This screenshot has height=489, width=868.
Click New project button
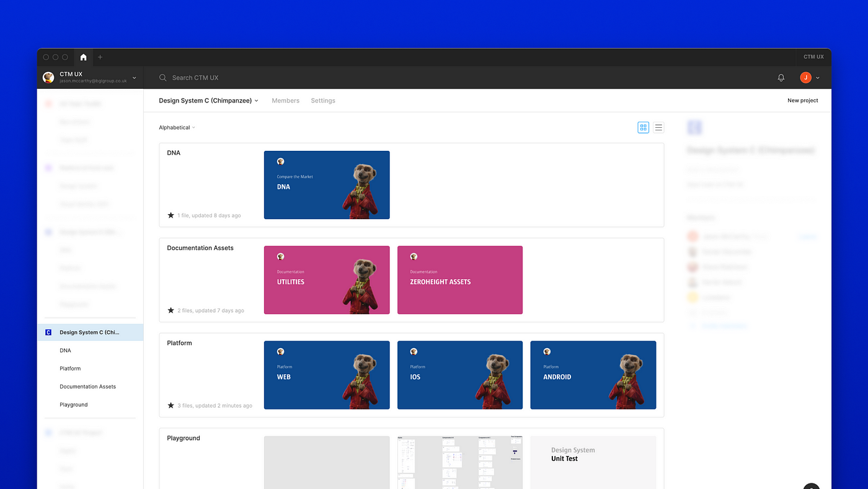(803, 101)
